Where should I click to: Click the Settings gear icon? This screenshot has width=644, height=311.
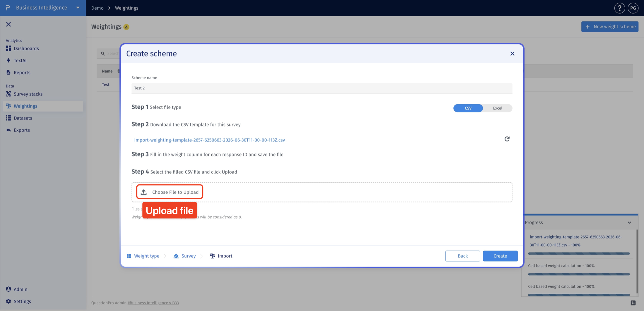click(x=8, y=301)
